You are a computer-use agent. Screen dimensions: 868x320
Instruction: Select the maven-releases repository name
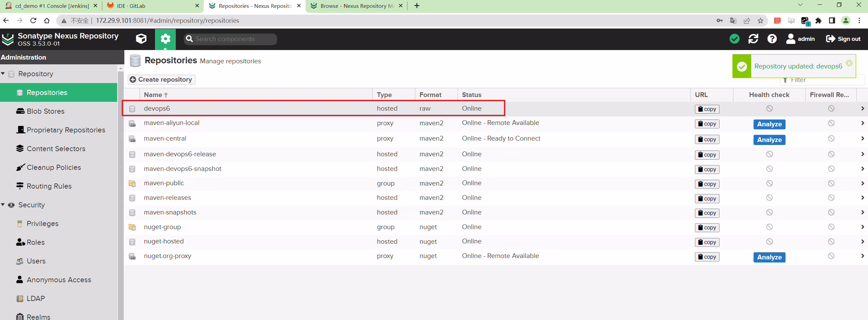pyautogui.click(x=167, y=197)
